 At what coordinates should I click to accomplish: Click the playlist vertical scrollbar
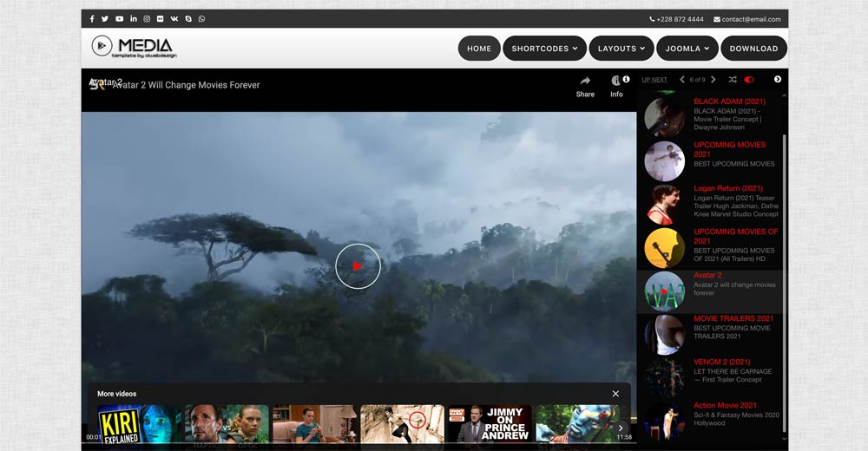tap(784, 282)
